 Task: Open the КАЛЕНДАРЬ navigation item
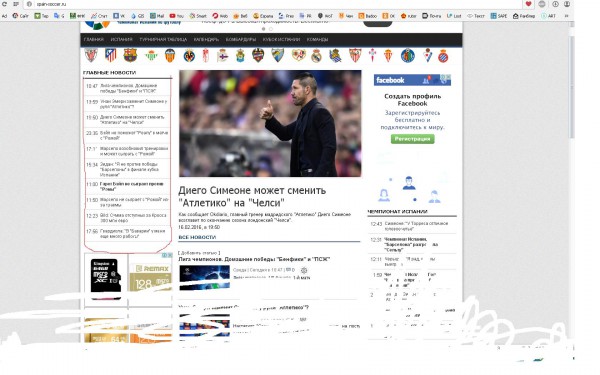pyautogui.click(x=206, y=39)
